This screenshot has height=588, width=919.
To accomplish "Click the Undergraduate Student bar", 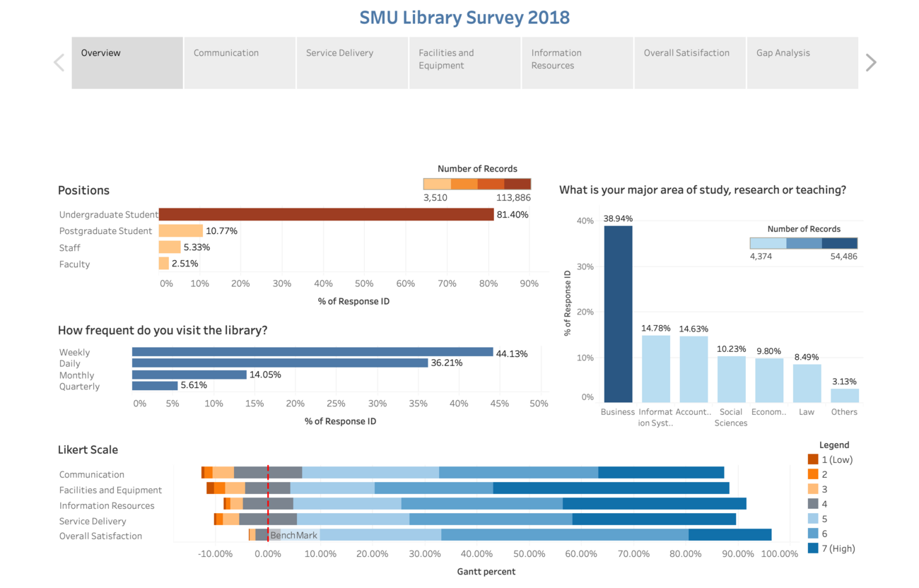I will [x=326, y=214].
